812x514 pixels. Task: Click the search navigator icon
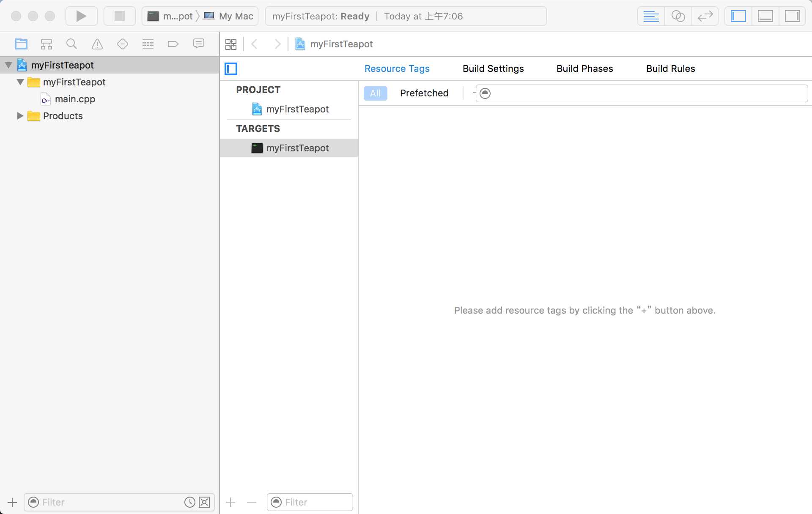(x=71, y=44)
